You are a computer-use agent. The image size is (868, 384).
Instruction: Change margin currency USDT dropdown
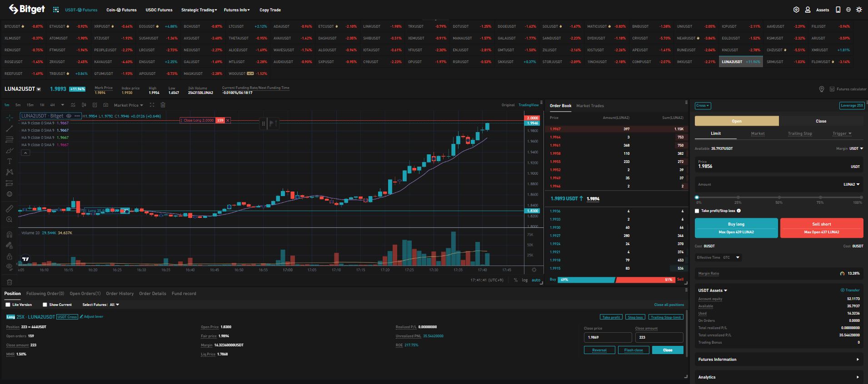coord(856,148)
